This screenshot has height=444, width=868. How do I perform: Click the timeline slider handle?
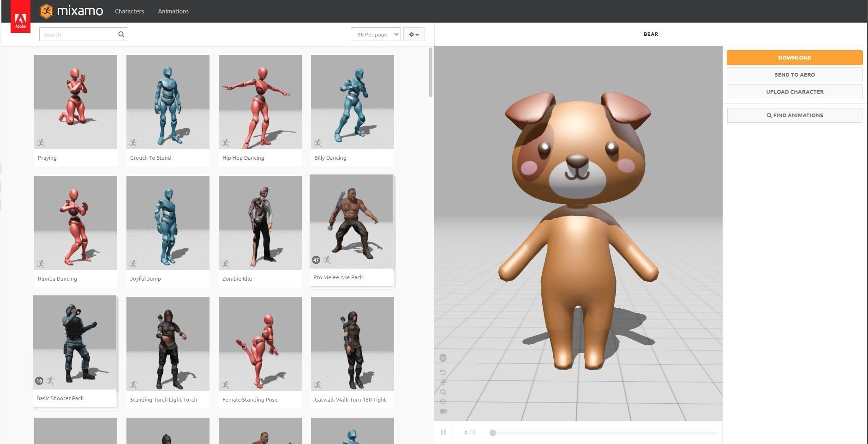(x=493, y=433)
